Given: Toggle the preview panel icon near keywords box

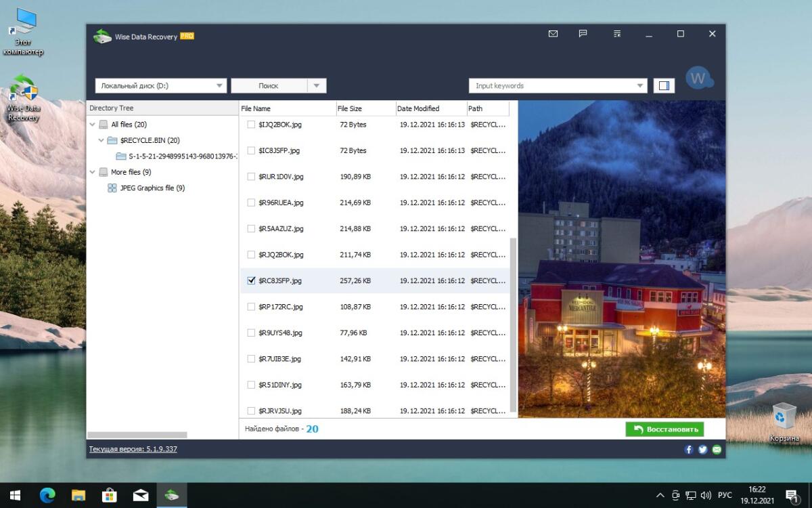Looking at the screenshot, I should pos(664,85).
